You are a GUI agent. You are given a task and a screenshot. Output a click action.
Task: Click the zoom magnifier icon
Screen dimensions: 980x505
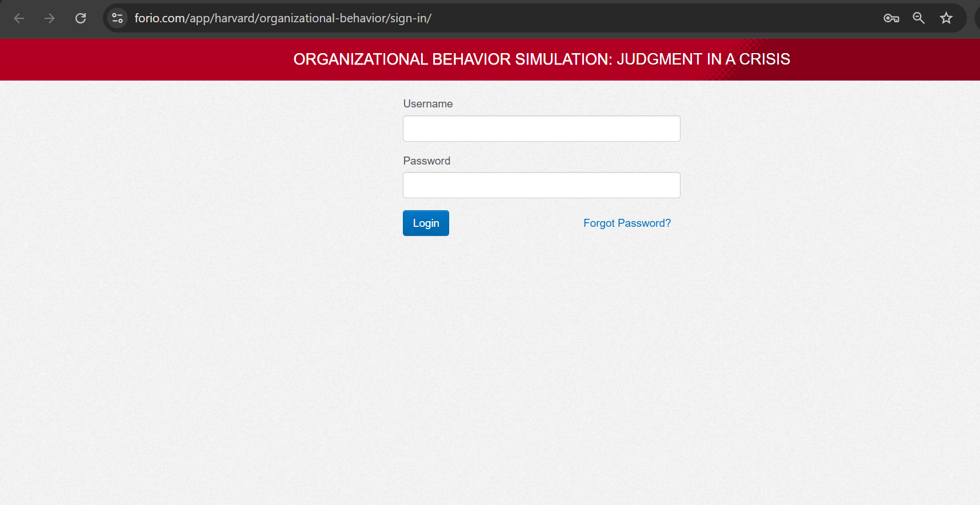point(918,18)
